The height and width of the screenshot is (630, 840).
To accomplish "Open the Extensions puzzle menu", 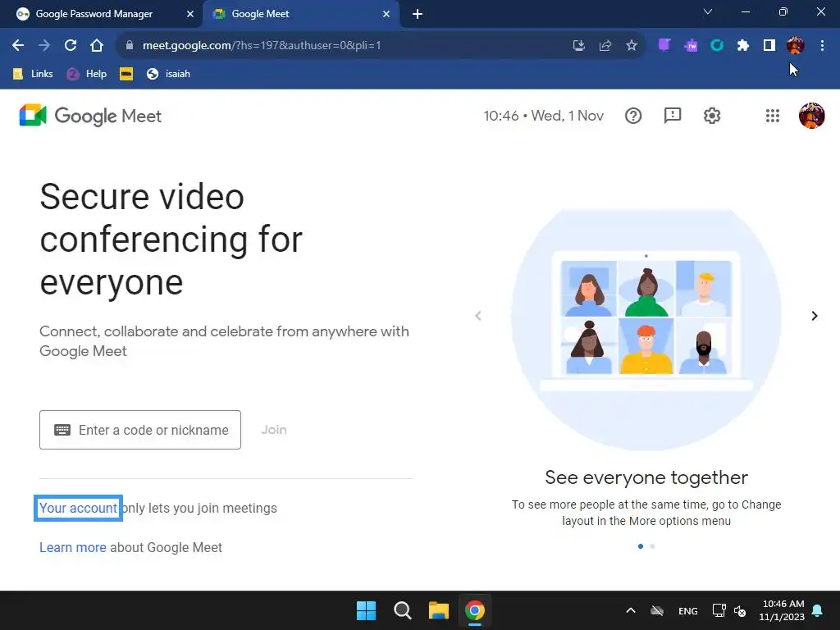I will (x=743, y=45).
